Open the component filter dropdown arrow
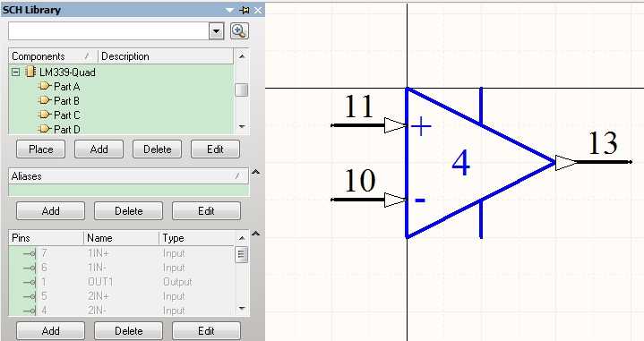 click(216, 31)
